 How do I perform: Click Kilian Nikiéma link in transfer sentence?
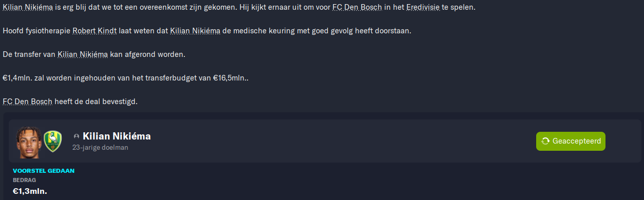pos(83,54)
